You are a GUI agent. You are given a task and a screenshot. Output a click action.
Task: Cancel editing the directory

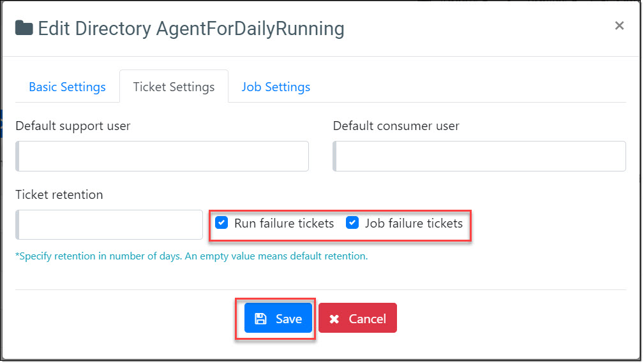click(357, 318)
